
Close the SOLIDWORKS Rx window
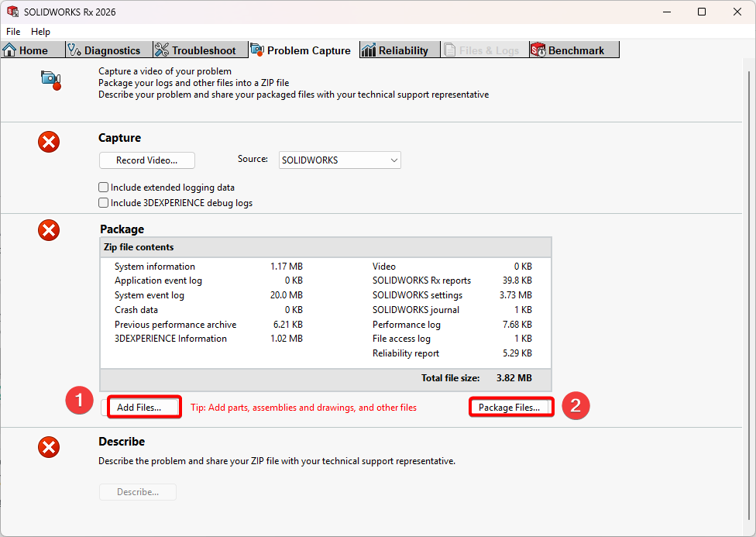(737, 12)
